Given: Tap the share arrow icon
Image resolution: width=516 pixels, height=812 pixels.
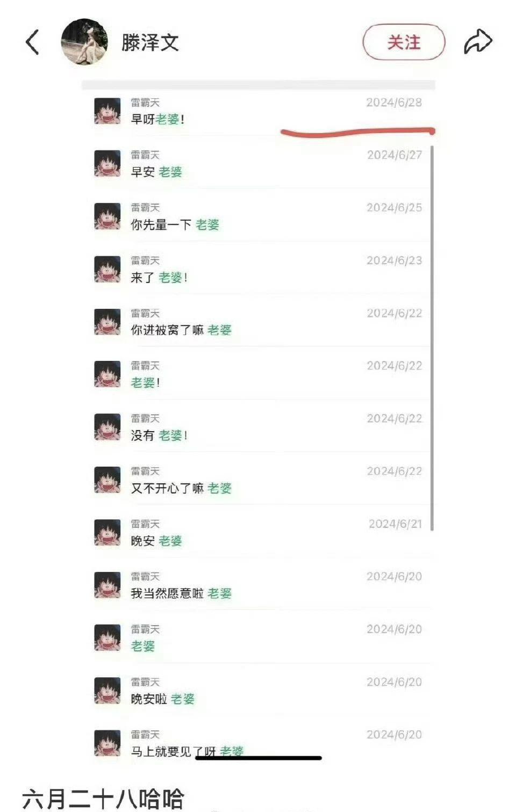Looking at the screenshot, I should pos(478,42).
